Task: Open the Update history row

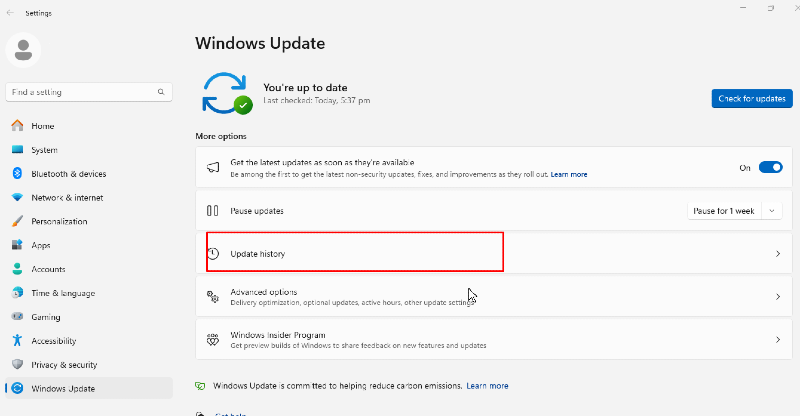Action: (494, 253)
